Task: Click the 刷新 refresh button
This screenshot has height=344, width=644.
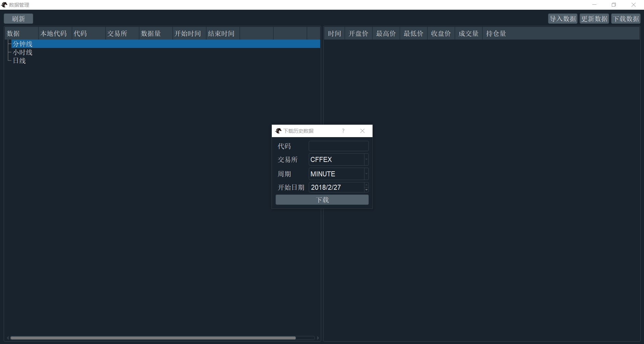Action: click(18, 18)
